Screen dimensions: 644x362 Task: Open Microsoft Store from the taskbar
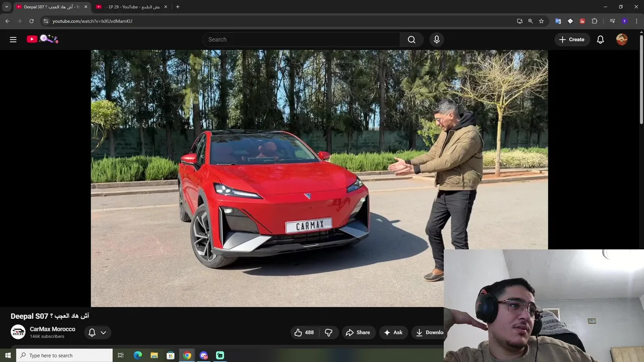point(171,355)
